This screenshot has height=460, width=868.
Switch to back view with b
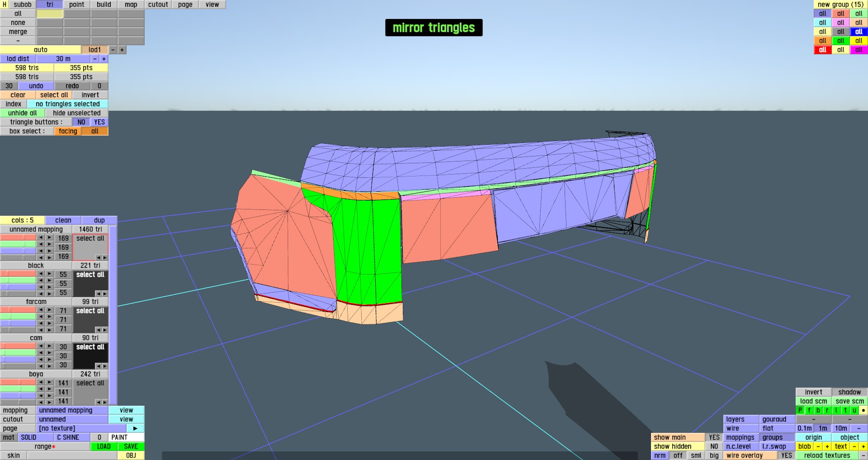point(818,410)
